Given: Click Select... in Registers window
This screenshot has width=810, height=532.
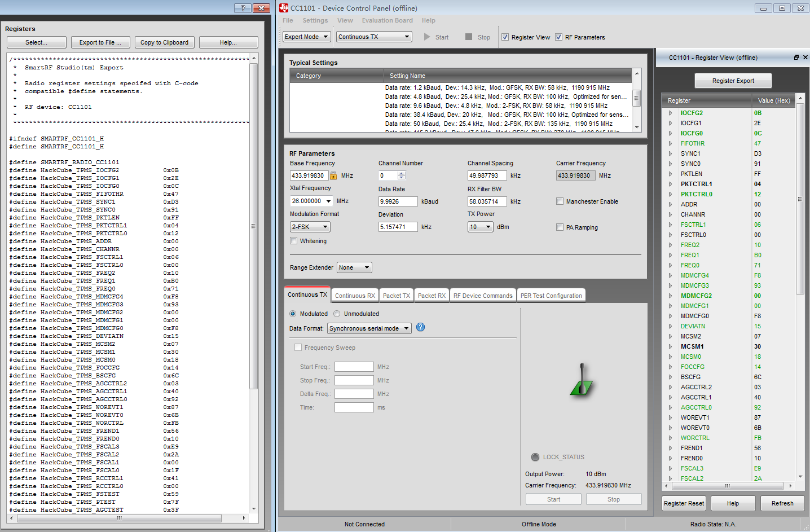Looking at the screenshot, I should click(37, 42).
